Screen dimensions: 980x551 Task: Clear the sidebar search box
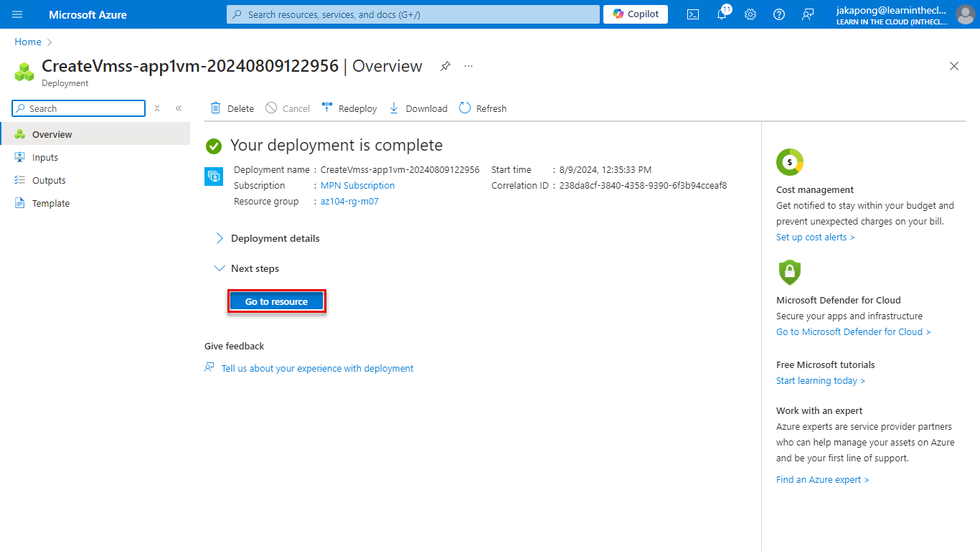click(157, 108)
